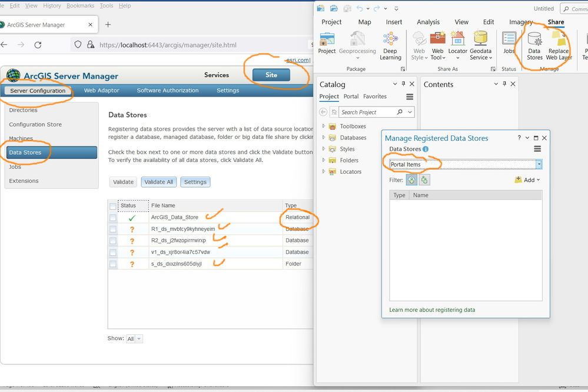Screen dimensions: 588x392
Task: Expand the Databases tree node
Action: pyautogui.click(x=324, y=137)
